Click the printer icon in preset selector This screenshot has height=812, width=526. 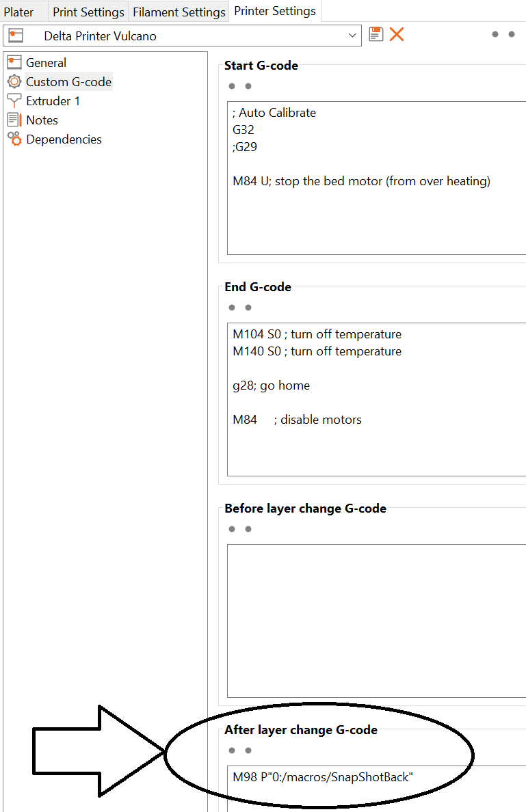[16, 36]
